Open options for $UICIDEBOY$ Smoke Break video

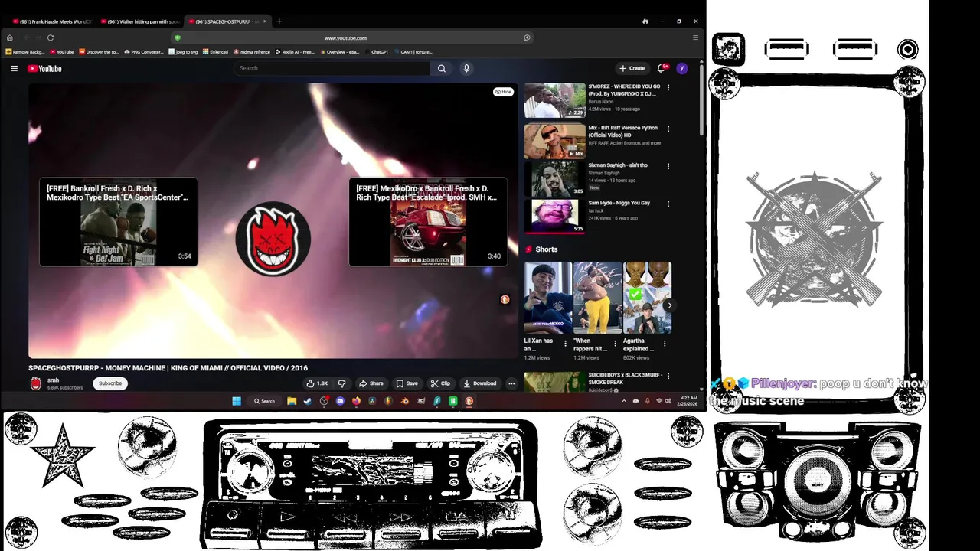[x=668, y=377]
